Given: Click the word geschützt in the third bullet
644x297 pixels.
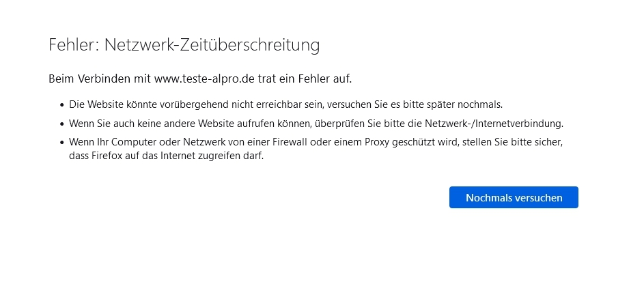Looking at the screenshot, I should pyautogui.click(x=411, y=143).
